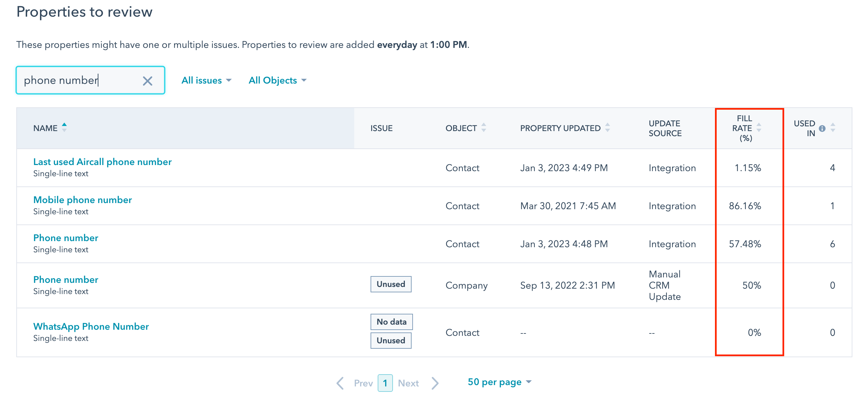Image resolution: width=868 pixels, height=400 pixels.
Task: Sort the Object column
Action: tap(484, 128)
